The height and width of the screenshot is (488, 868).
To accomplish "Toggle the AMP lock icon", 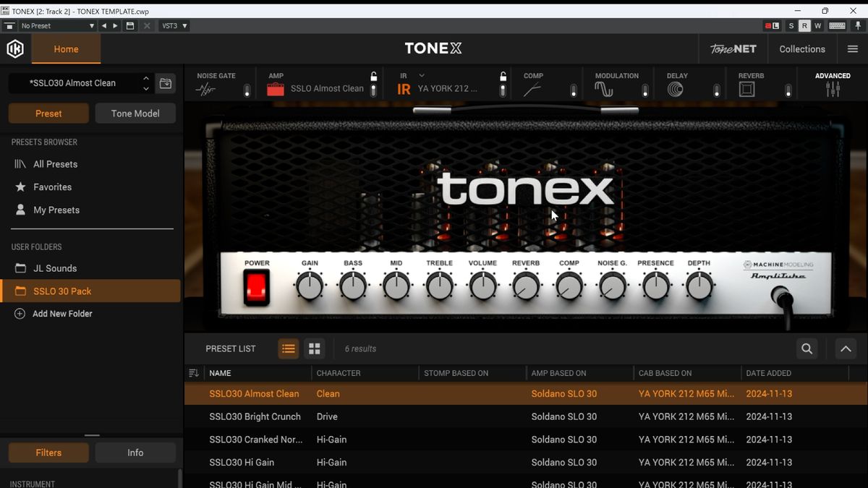I will [373, 76].
